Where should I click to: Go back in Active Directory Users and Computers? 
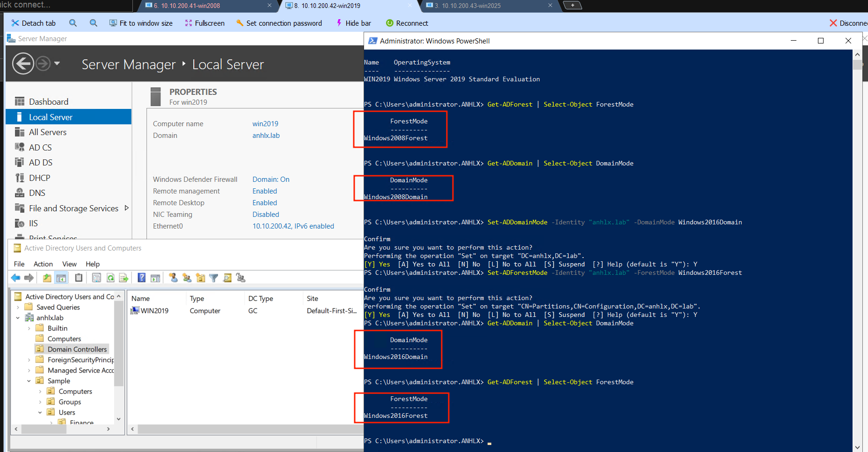15,278
